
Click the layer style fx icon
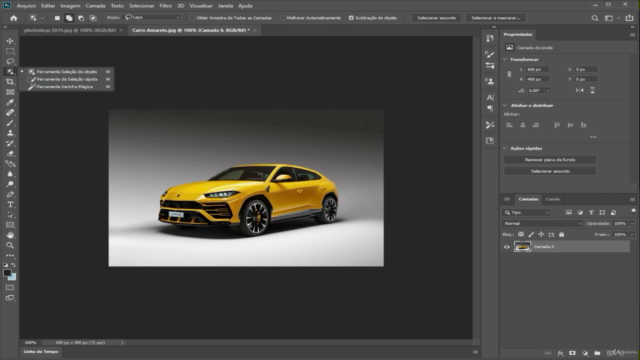coord(560,353)
